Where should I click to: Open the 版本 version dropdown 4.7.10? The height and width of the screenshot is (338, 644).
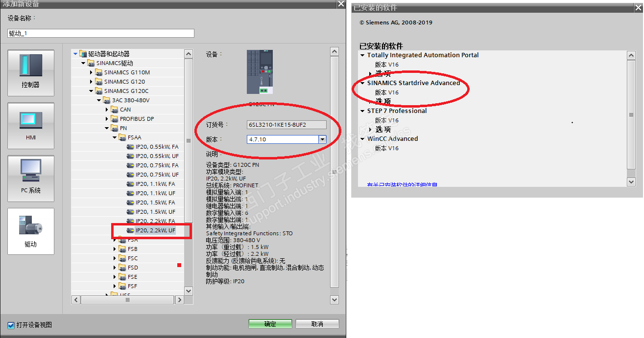tap(322, 139)
